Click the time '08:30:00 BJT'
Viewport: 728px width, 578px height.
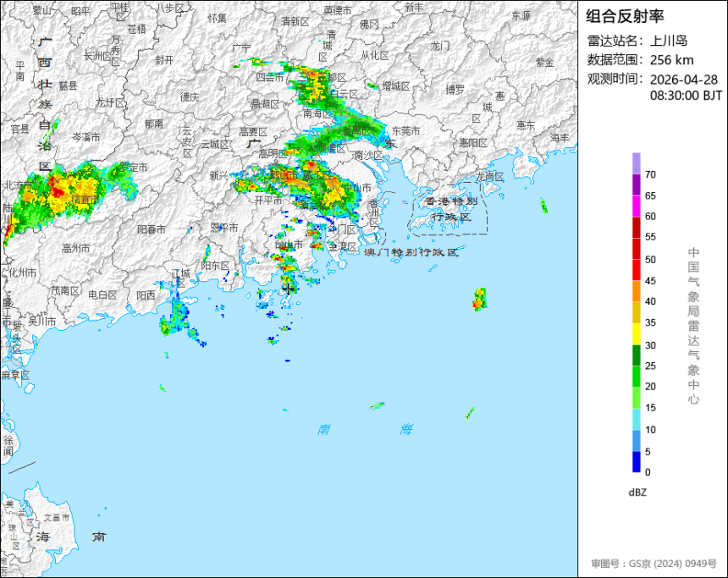[x=686, y=96]
